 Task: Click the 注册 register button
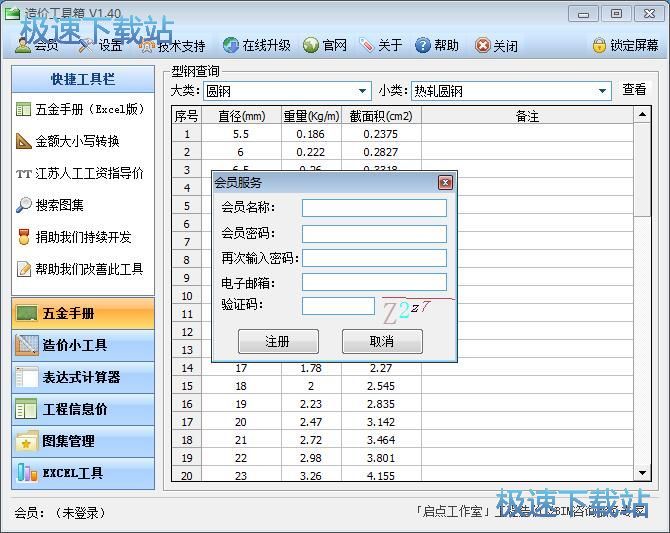click(278, 341)
